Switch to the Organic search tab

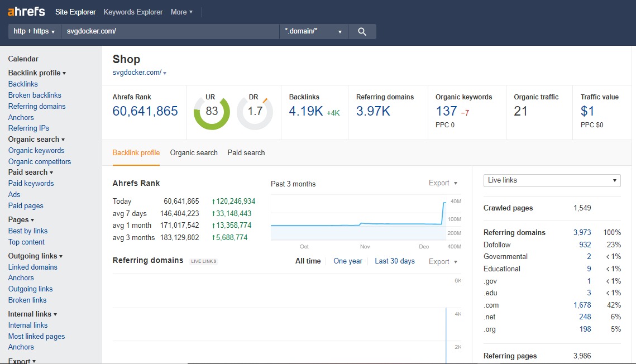[x=194, y=153]
